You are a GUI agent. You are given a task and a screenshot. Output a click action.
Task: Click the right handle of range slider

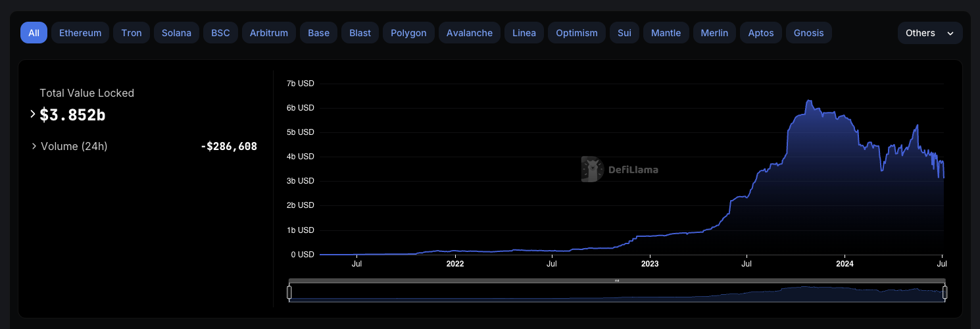(x=944, y=292)
